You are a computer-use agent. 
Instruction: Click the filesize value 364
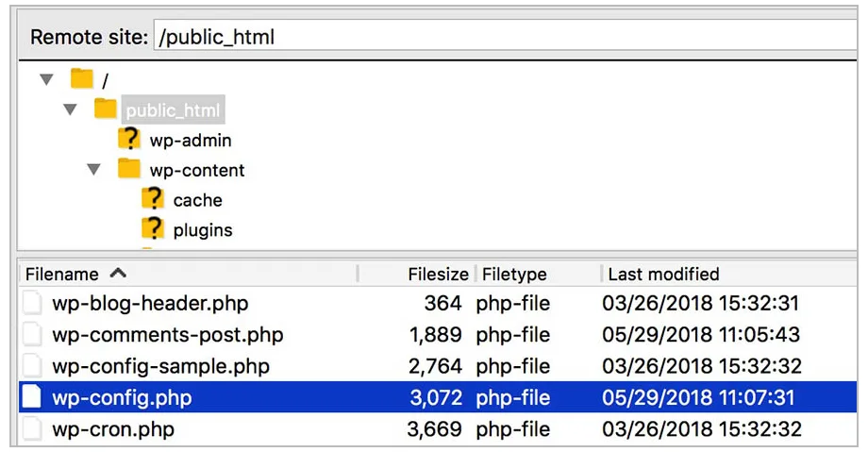pyautogui.click(x=442, y=303)
